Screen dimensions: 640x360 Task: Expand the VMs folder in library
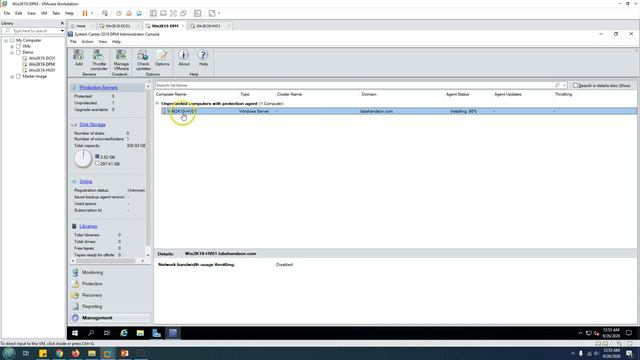[12, 47]
